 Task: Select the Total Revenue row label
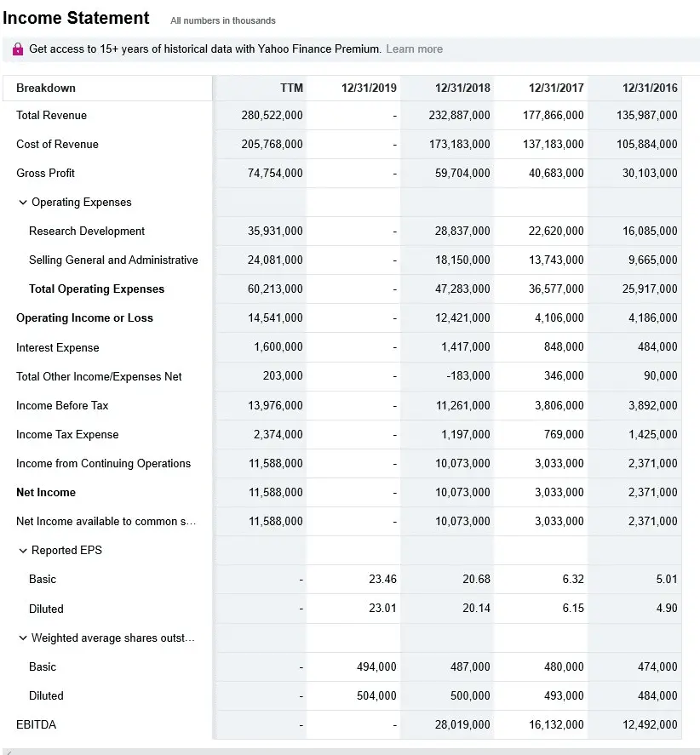point(51,116)
